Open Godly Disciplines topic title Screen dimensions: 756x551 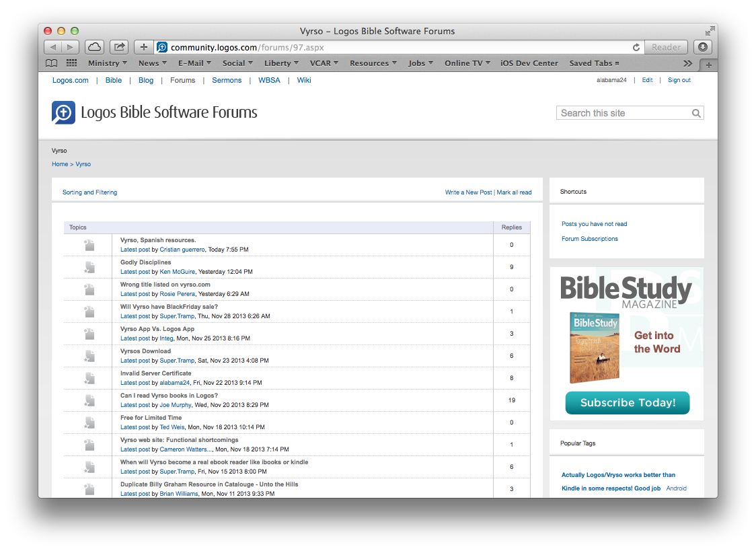pyautogui.click(x=145, y=262)
